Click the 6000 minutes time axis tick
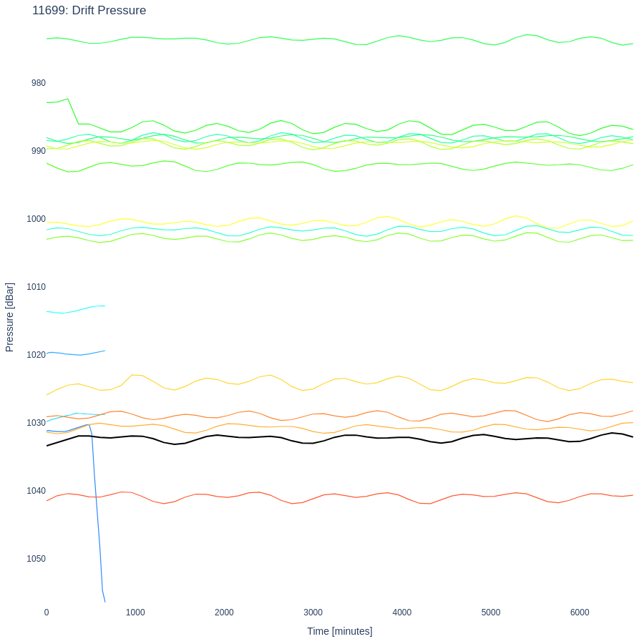 pyautogui.click(x=580, y=613)
